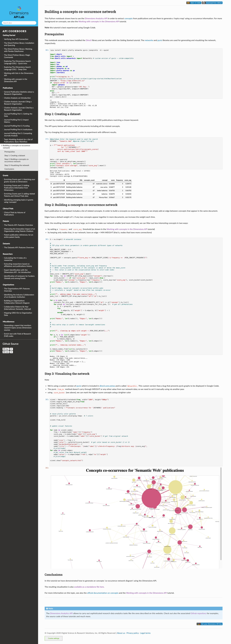Follow the 'concepts' link in intro paragraph

click(128, 19)
